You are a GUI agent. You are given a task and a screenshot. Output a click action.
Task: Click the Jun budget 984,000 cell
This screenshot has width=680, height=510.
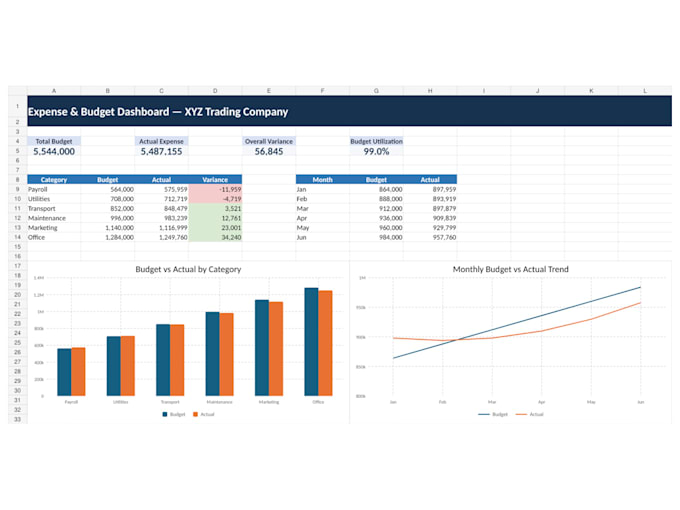[376, 237]
